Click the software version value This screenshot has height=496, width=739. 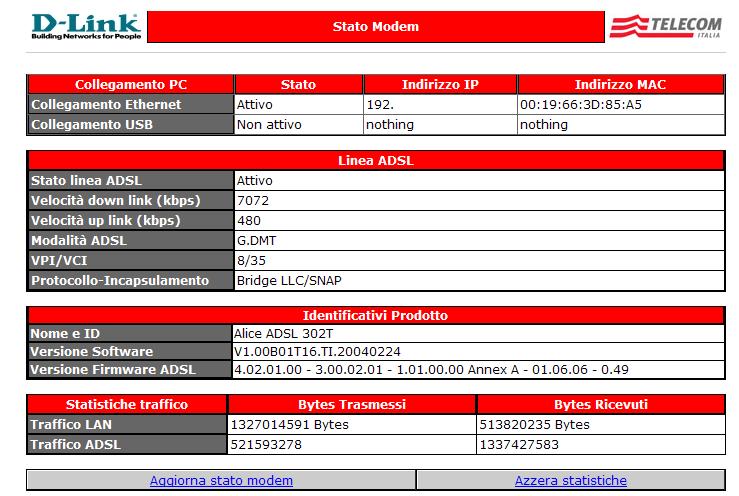(318, 351)
